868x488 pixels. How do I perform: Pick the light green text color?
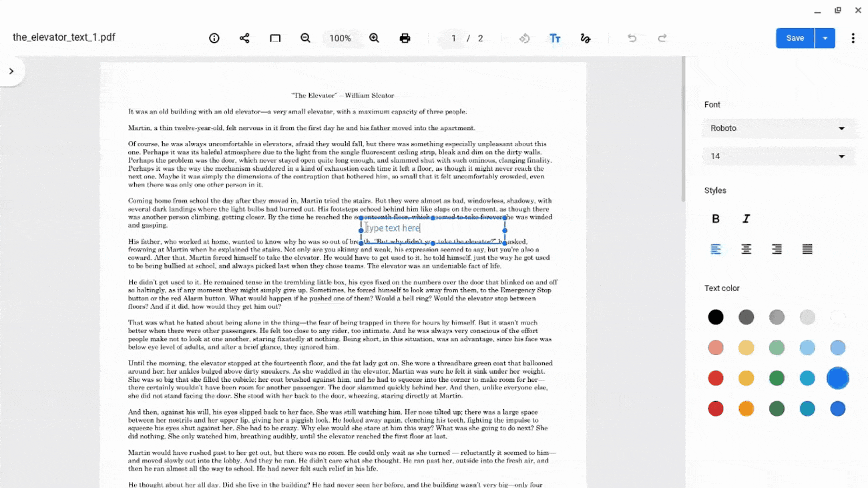pyautogui.click(x=777, y=348)
